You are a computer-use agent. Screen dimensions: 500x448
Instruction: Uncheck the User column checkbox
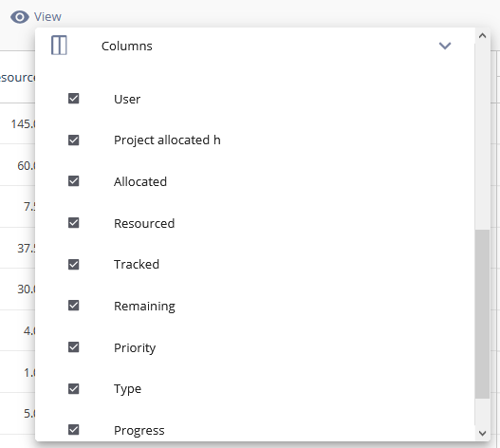pos(74,99)
